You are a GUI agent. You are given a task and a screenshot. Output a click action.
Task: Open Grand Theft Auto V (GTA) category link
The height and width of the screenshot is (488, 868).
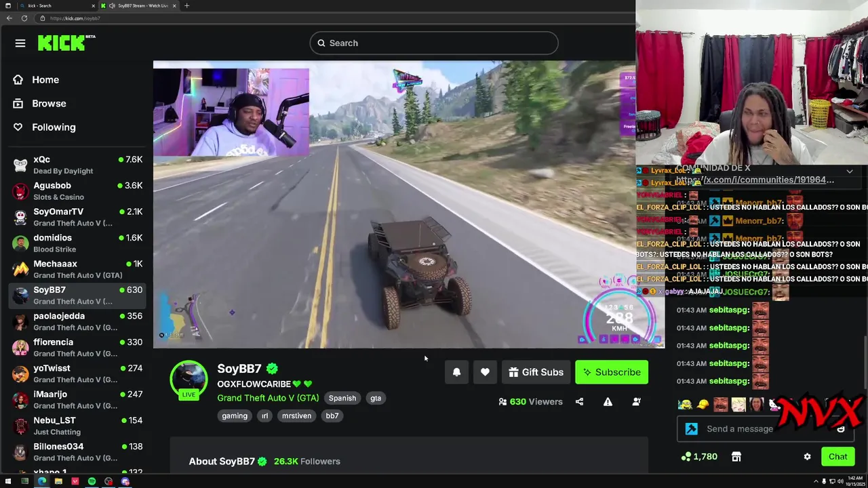(268, 399)
